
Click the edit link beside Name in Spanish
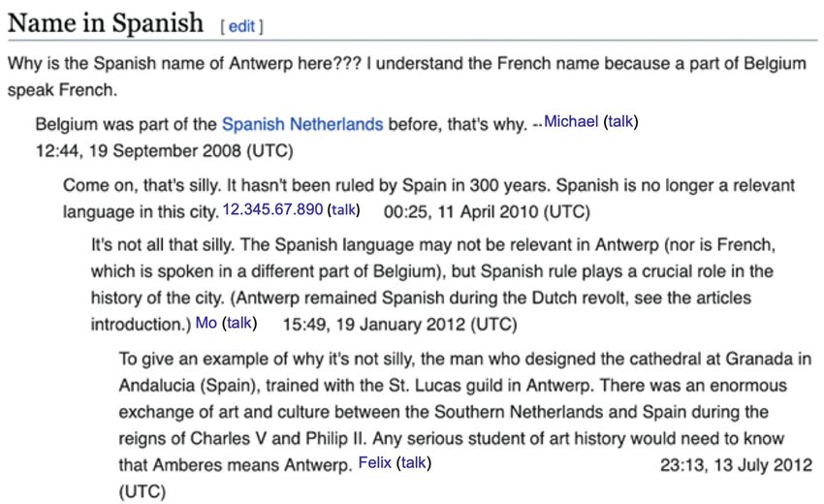241,26
